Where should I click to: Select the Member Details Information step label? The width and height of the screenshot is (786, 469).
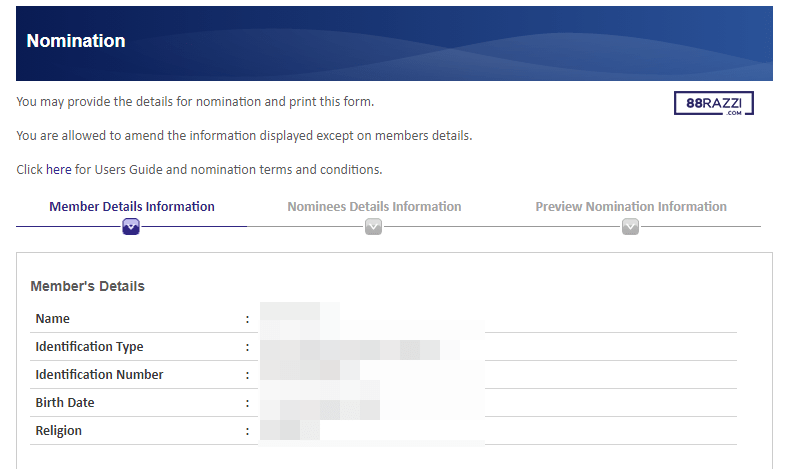point(132,206)
